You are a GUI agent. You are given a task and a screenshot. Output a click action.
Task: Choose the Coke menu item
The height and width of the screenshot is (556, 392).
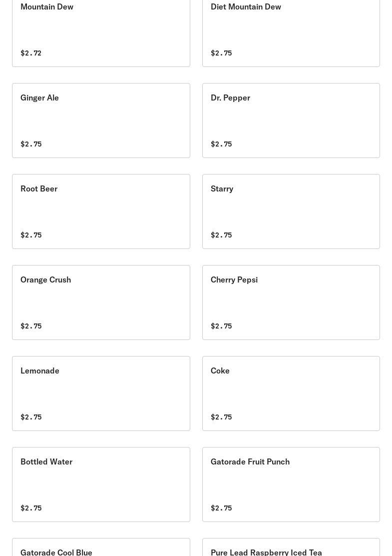point(291,393)
